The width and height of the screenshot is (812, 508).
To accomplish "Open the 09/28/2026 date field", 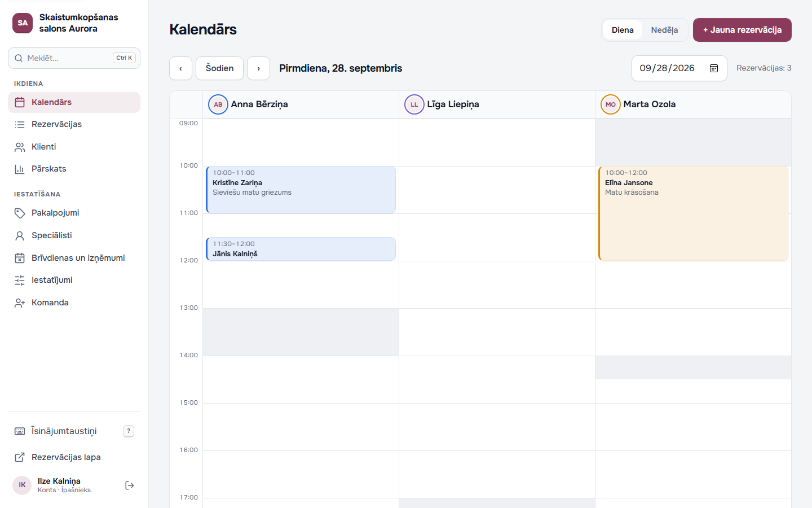I will 679,68.
